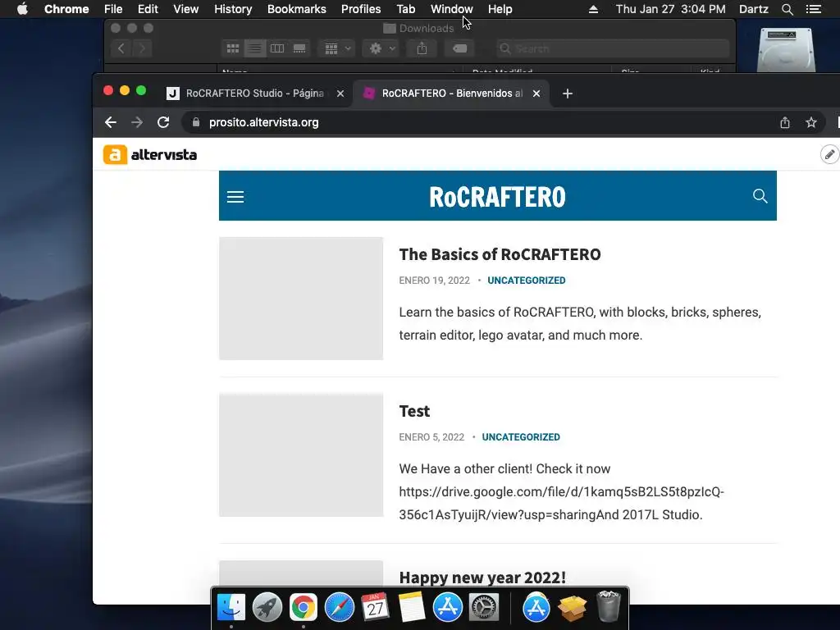Open Google Chrome in the Dock
This screenshot has width=840, height=630.
coord(304,608)
